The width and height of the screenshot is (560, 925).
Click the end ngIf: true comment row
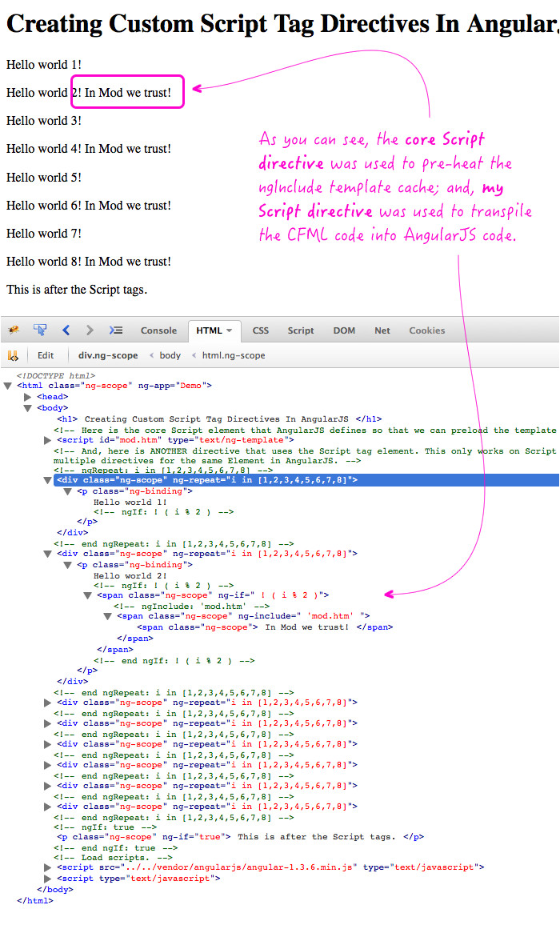click(x=116, y=847)
